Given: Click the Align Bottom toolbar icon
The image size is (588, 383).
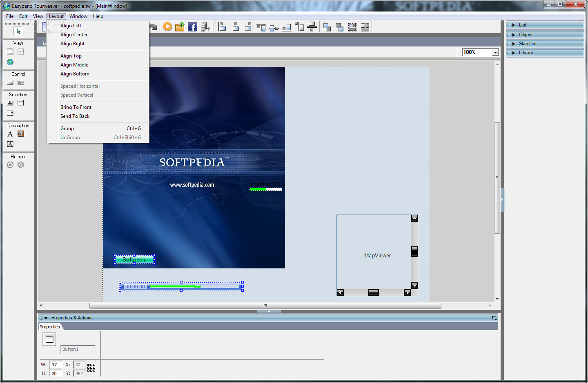Looking at the screenshot, I should (287, 27).
